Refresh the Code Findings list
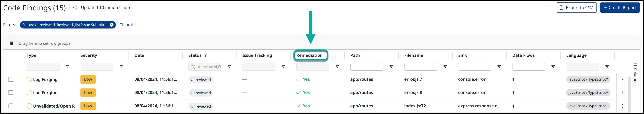This screenshot has height=114, width=644. (75, 8)
